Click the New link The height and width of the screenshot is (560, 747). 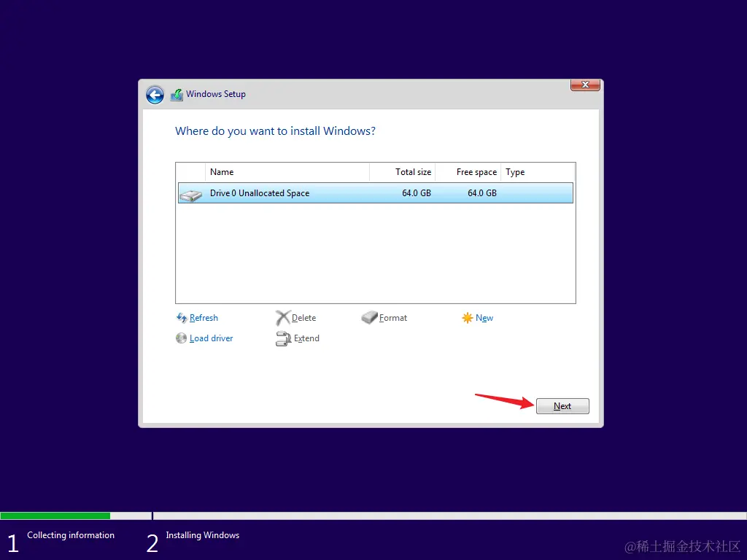tap(484, 318)
